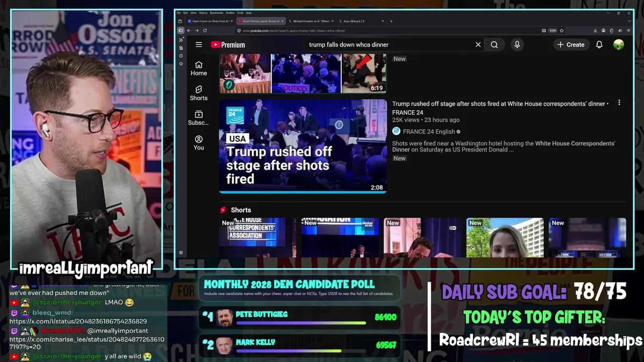Close the 'Michael Knowles on X' tab
644x362 pixels.
click(x=333, y=21)
